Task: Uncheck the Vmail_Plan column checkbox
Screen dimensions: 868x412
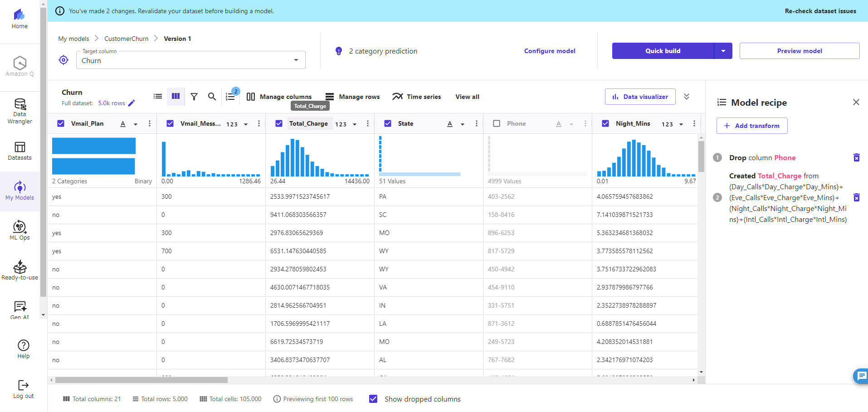Action: pyautogui.click(x=61, y=123)
